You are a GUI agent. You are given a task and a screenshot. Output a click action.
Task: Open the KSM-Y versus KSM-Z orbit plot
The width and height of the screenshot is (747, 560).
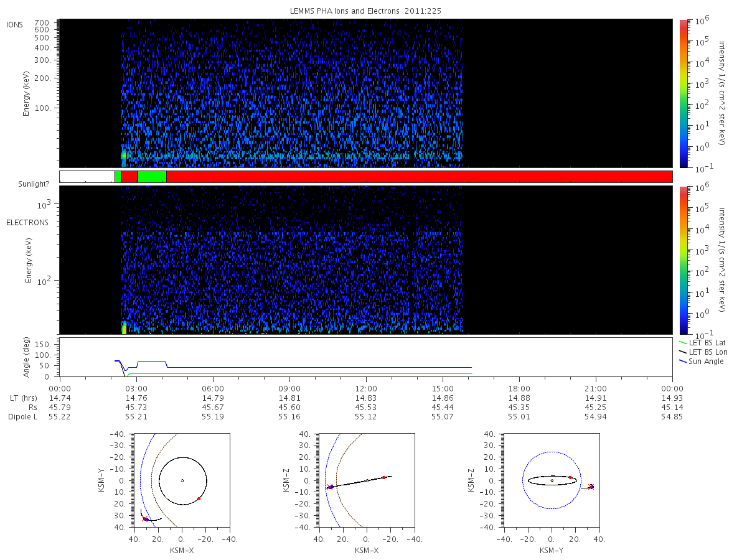pos(552,480)
